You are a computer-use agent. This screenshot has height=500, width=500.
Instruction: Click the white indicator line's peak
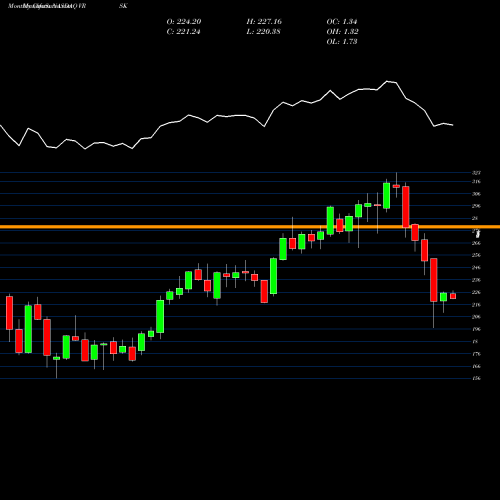[387, 81]
